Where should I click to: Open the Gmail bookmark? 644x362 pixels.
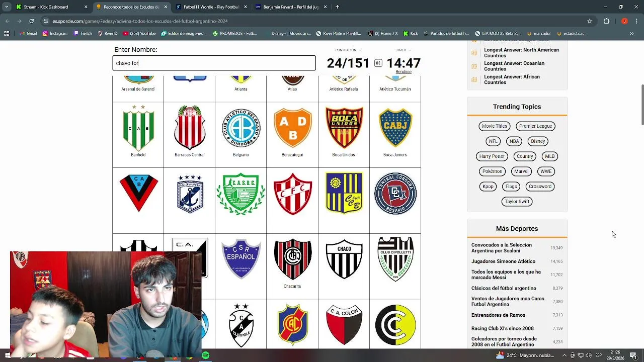[x=28, y=34]
